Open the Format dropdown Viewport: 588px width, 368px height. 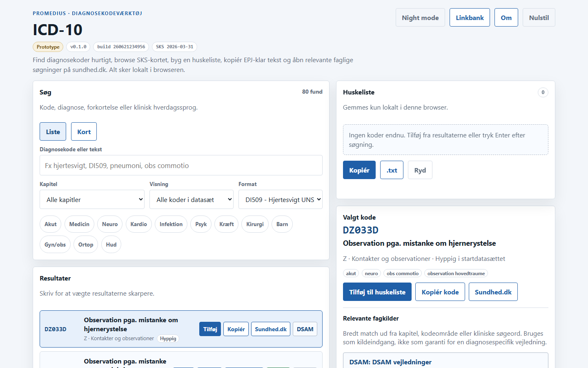(281, 200)
